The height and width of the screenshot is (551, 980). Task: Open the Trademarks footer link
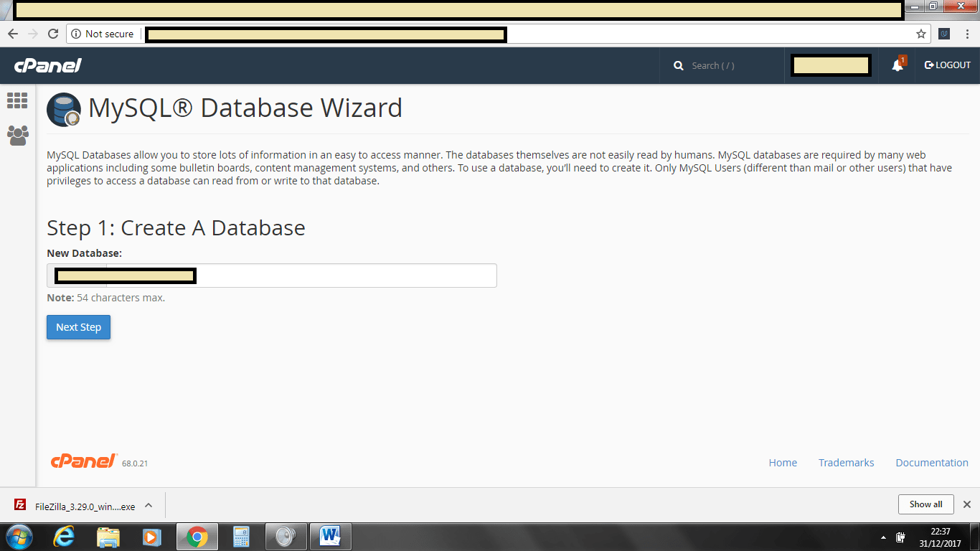click(x=846, y=463)
